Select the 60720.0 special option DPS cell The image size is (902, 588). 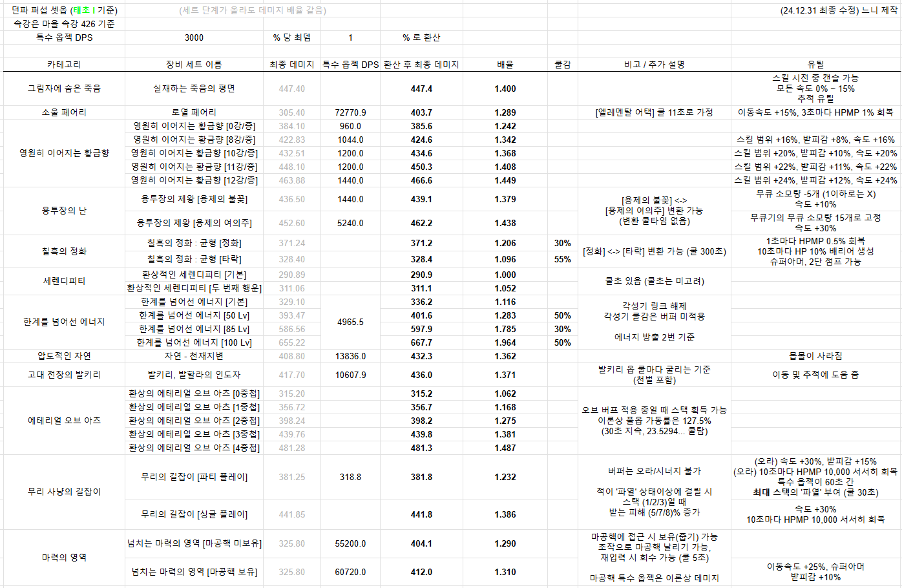[350, 572]
